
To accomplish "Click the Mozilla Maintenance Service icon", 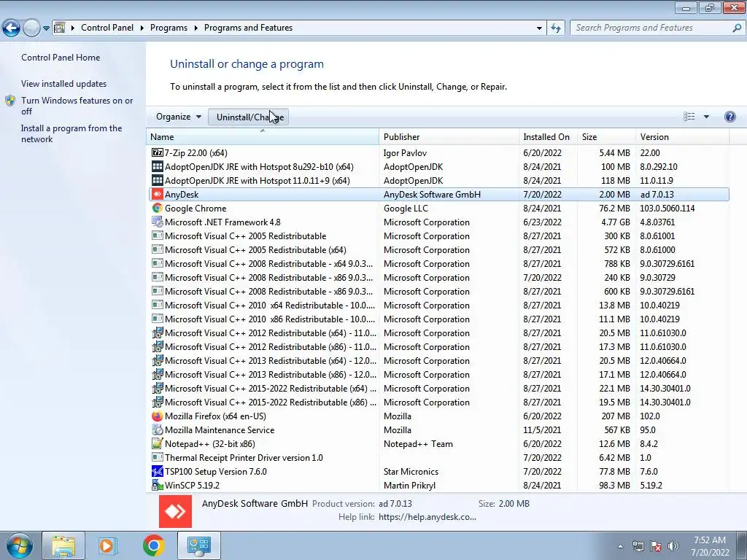I will [x=158, y=429].
